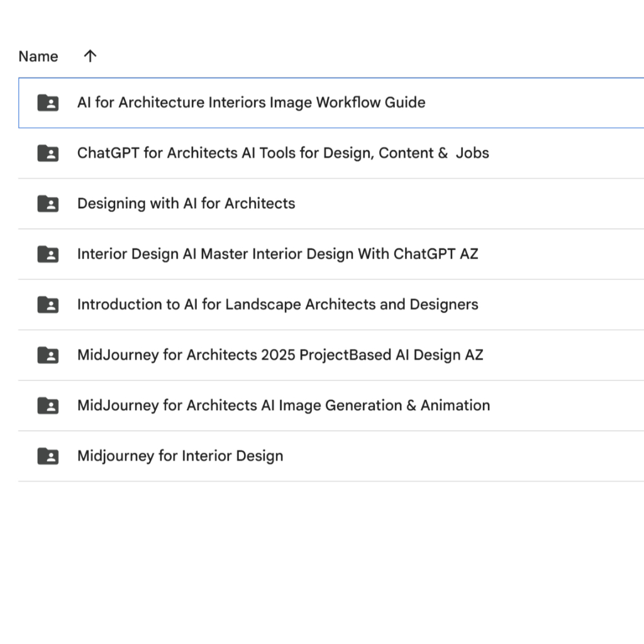Click the folder icon for Midjourney for Interior Design
Viewport: 644px width, 644px height.
(x=48, y=457)
